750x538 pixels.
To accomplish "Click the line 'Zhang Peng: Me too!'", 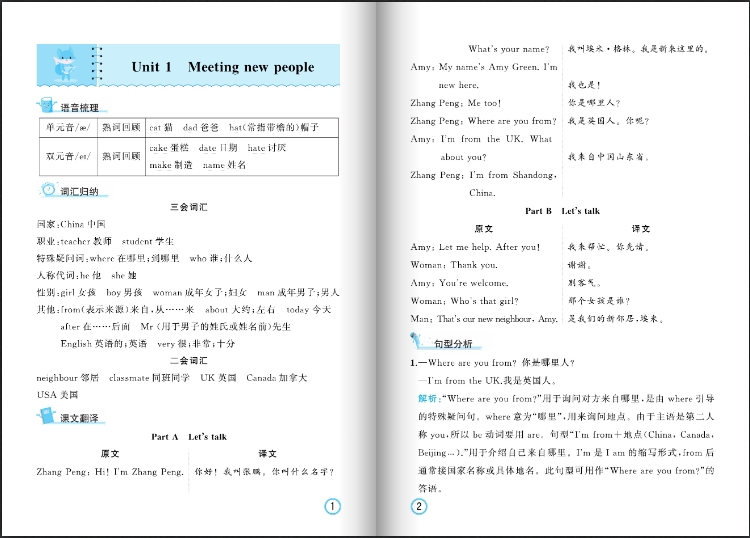I will click(x=455, y=103).
